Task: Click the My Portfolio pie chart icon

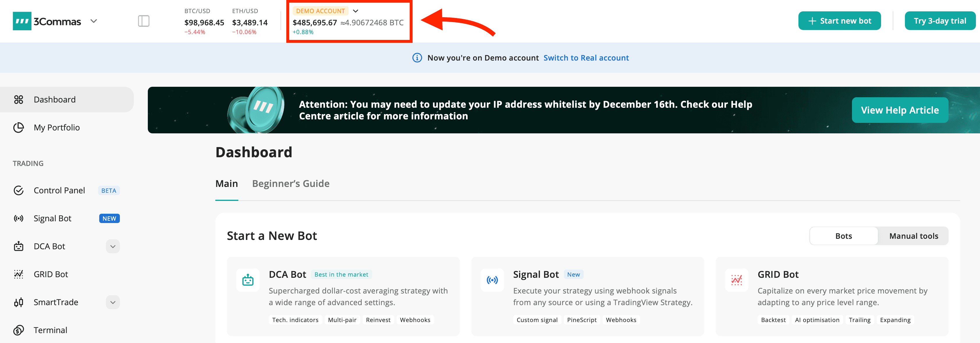Action: coord(19,128)
